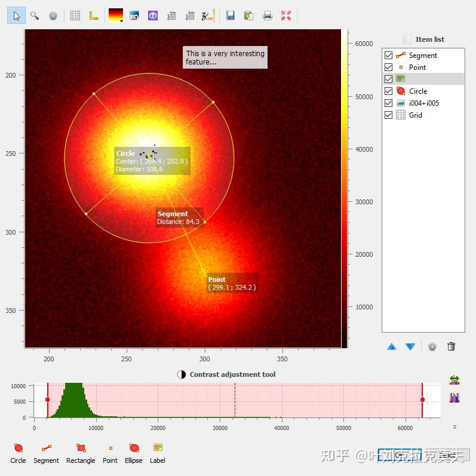Image resolution: width=476 pixels, height=476 pixels.
Task: Uncheck the Grid item checkbox
Action: (x=388, y=115)
